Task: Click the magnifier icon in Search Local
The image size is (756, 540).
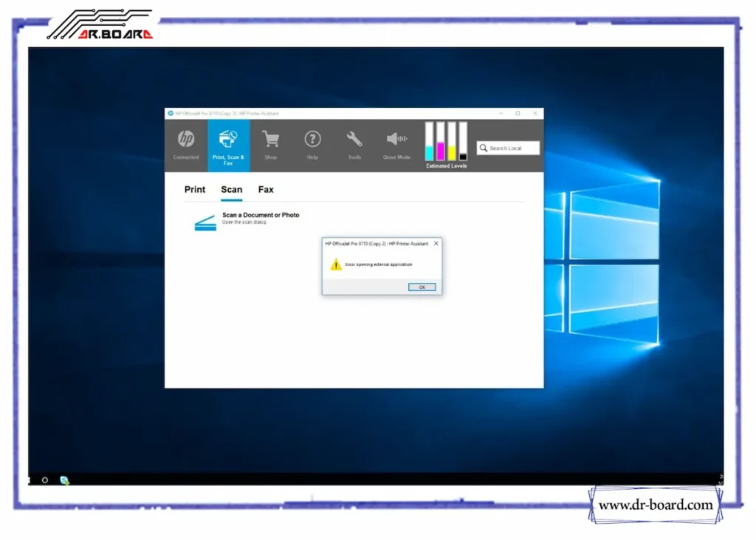Action: tap(483, 148)
